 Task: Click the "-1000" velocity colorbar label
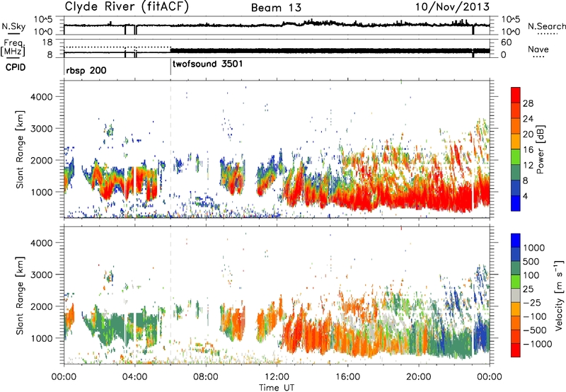[537, 344]
